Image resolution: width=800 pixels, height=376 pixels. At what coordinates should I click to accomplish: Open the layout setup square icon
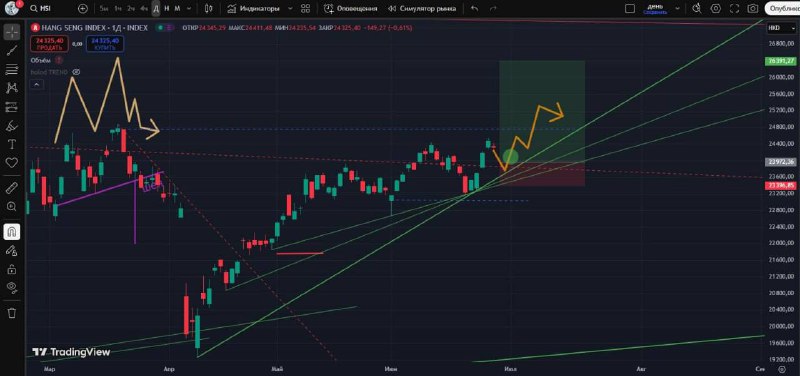point(630,9)
